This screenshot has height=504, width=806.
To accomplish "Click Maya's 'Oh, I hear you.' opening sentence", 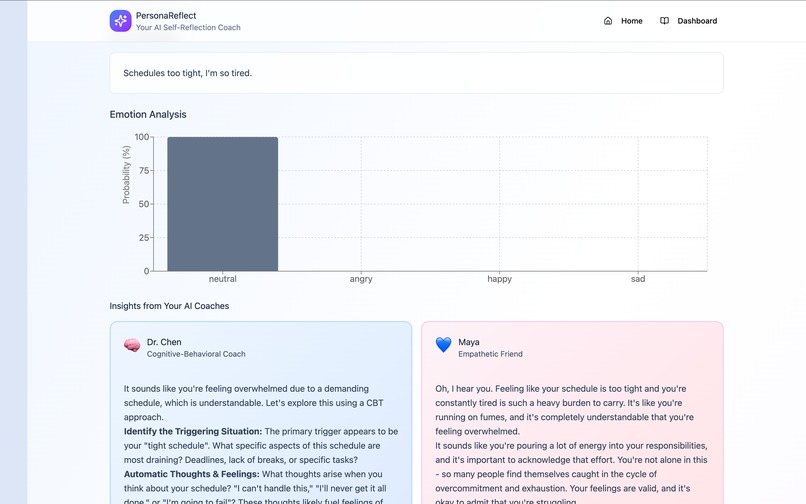I will 464,389.
